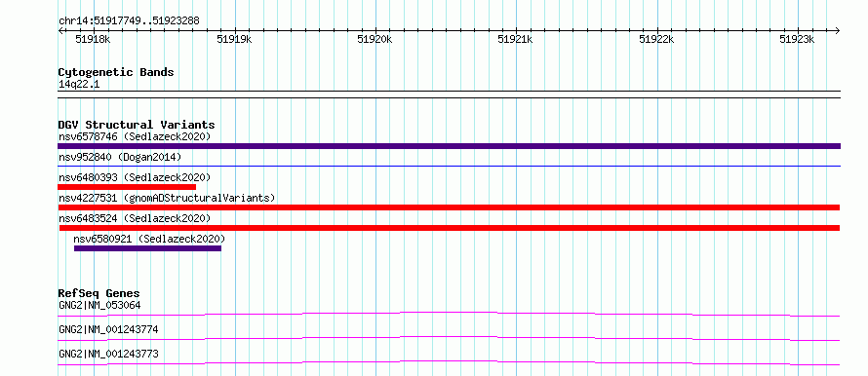Viewport: 868px width, 376px height.
Task: Click the nsv4227531 (gnomADStructuralVariants) label
Action: (167, 198)
